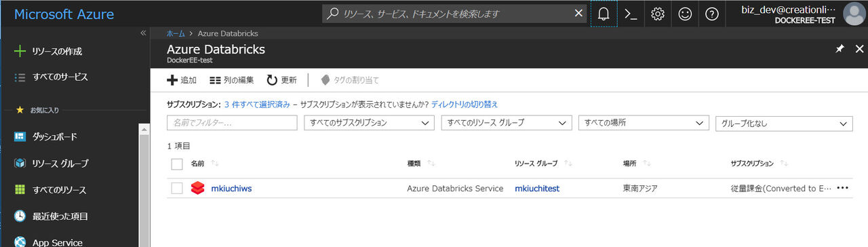Close the Azure Databricks blade

[x=859, y=50]
